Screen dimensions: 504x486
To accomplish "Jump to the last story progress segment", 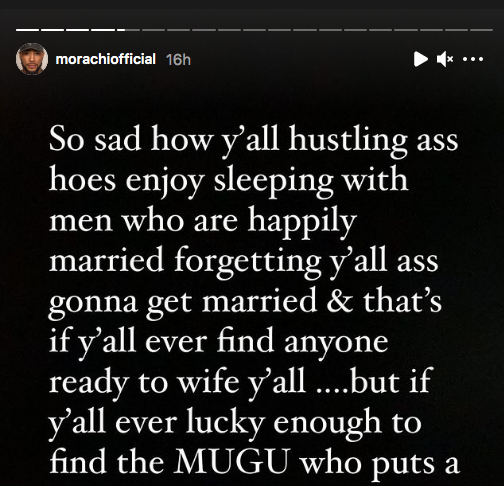I will pos(481,30).
